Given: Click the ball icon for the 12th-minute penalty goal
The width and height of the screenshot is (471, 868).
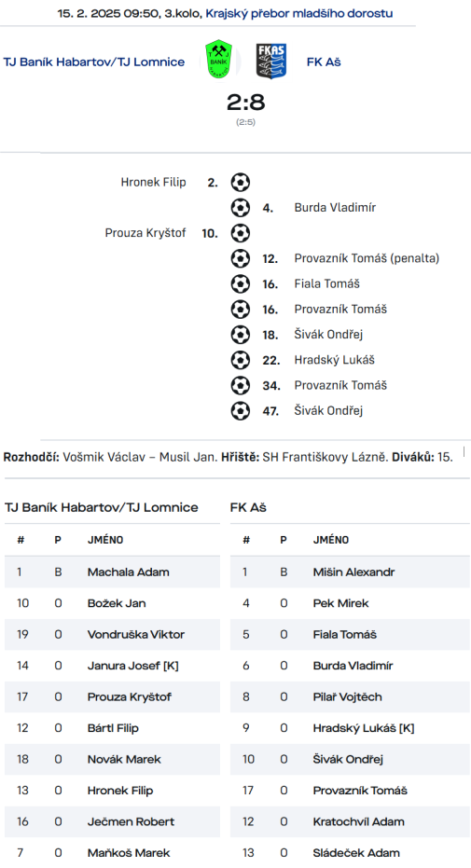Looking at the screenshot, I should (241, 258).
